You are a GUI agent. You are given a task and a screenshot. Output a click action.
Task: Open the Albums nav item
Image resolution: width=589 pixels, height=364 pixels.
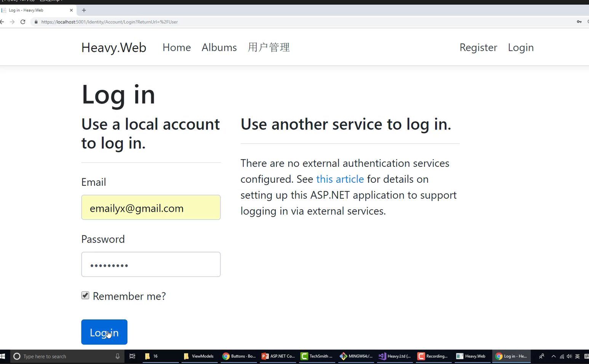point(219,48)
